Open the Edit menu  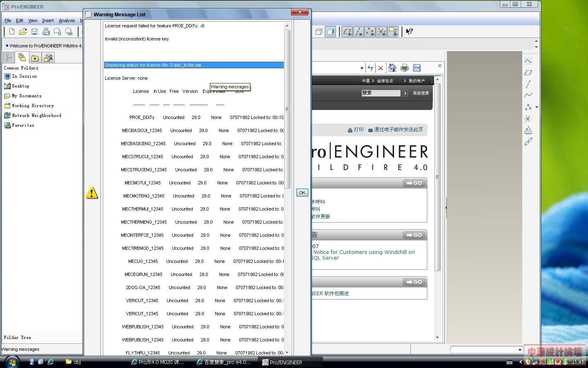click(x=20, y=20)
